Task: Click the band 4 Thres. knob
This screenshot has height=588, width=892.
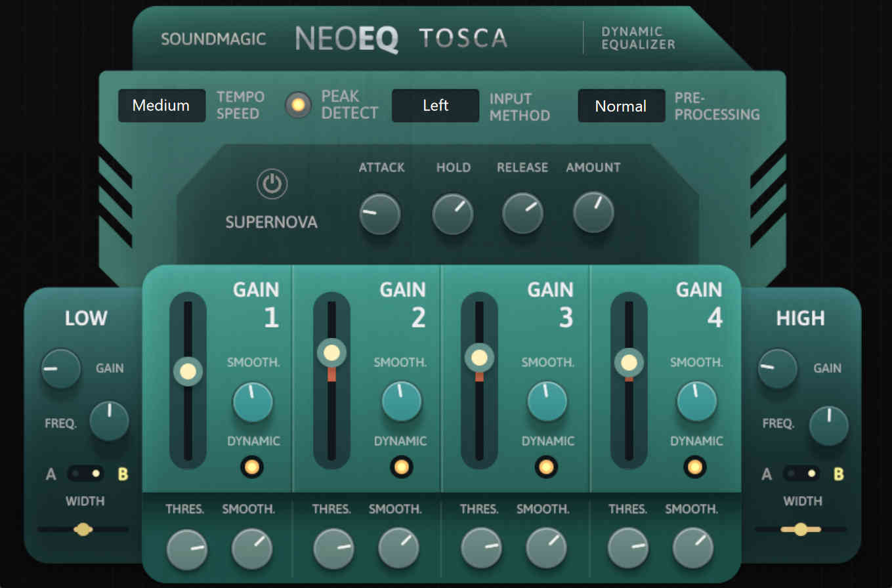Action: [x=628, y=549]
